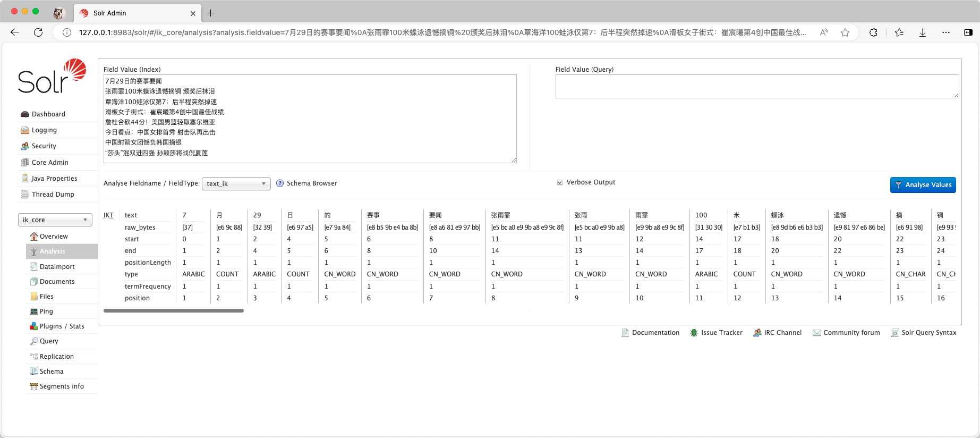Click the Java Properties icon
The image size is (980, 438).
pyautogui.click(x=25, y=179)
